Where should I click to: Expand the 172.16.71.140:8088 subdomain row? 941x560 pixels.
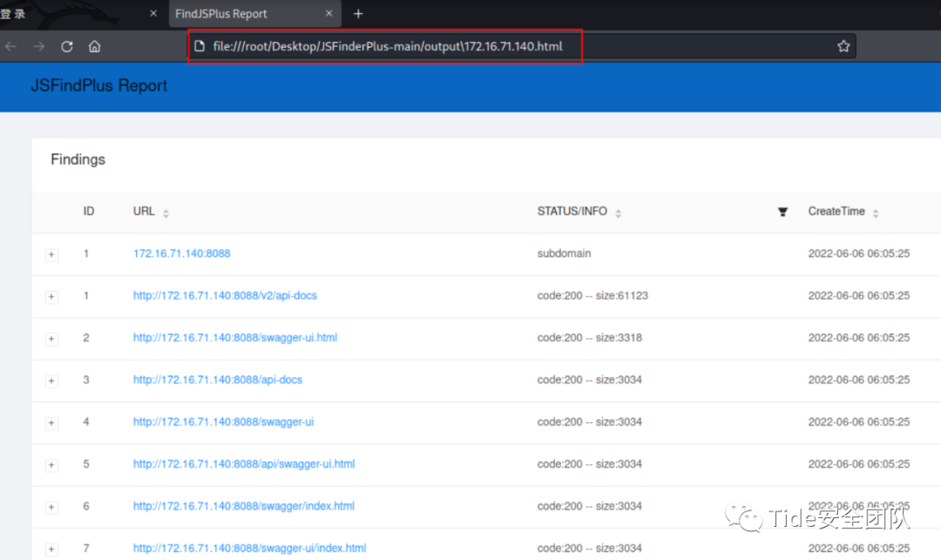tap(51, 254)
